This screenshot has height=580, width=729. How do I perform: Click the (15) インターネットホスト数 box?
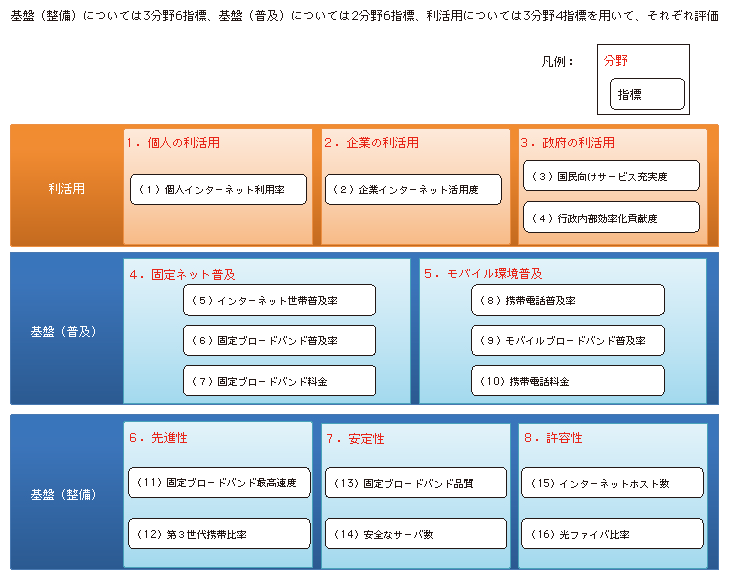click(612, 482)
